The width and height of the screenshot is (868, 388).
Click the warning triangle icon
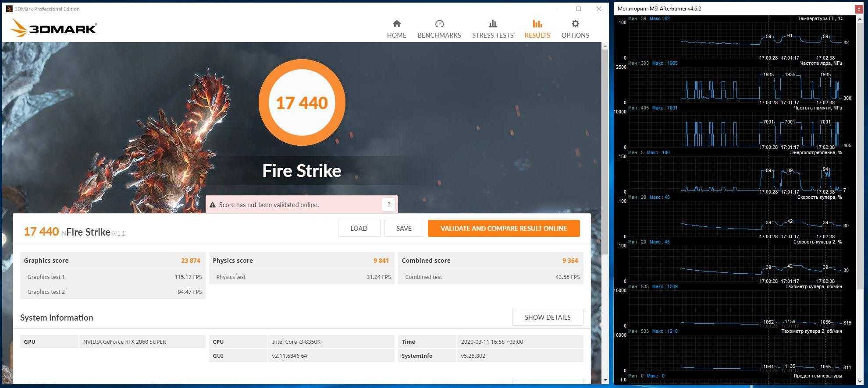tap(213, 205)
